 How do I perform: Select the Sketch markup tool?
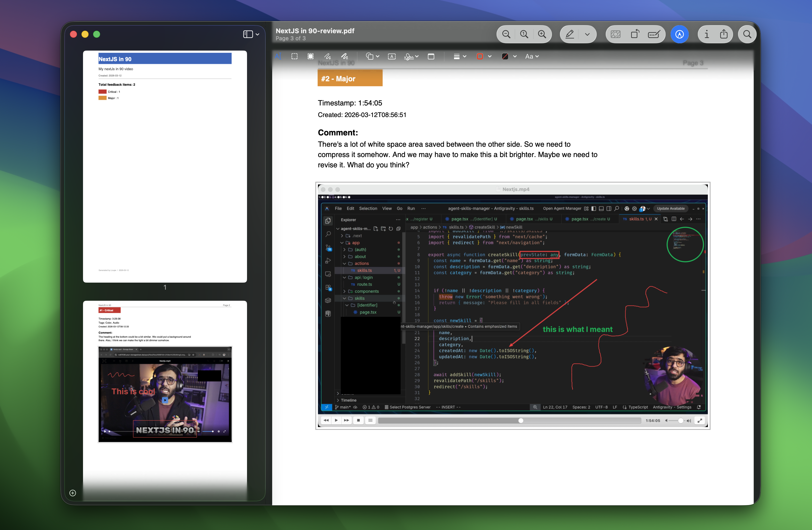[x=327, y=56]
